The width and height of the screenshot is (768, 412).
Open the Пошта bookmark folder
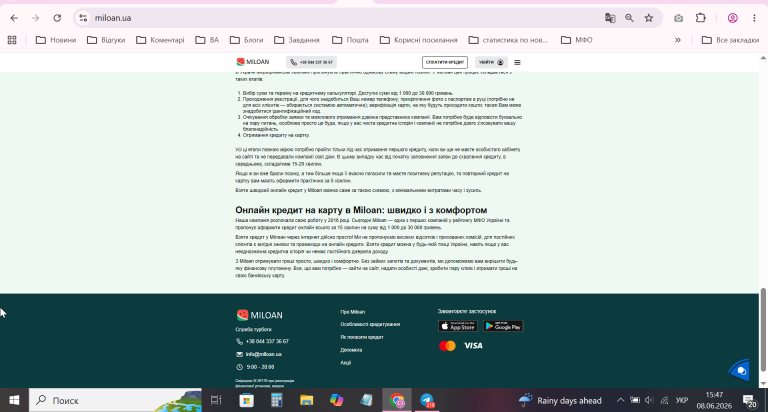pyautogui.click(x=350, y=40)
